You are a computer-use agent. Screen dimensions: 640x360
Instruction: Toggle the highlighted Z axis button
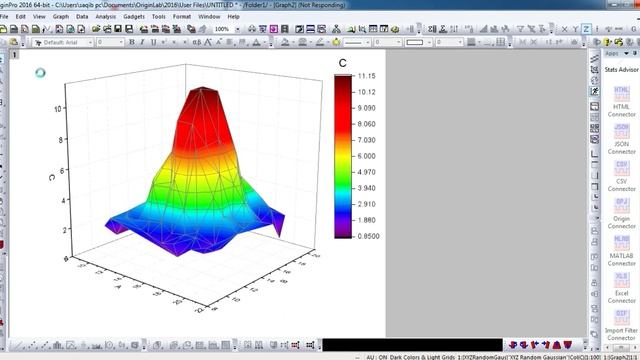tap(586, 29)
